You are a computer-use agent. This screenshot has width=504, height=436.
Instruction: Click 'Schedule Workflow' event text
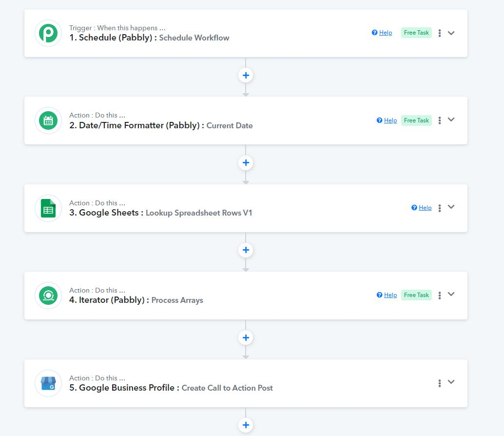[x=194, y=38]
